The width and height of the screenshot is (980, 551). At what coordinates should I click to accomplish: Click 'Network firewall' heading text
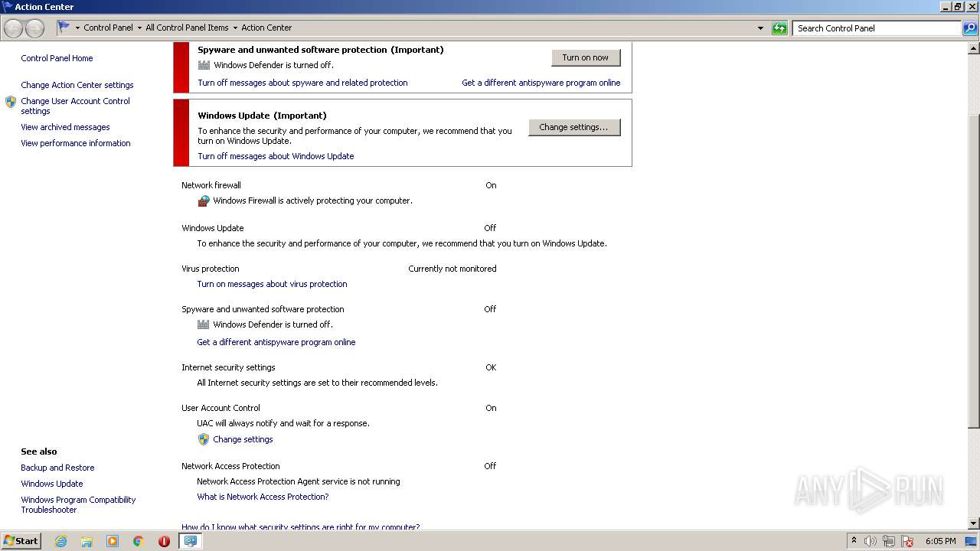(x=211, y=185)
